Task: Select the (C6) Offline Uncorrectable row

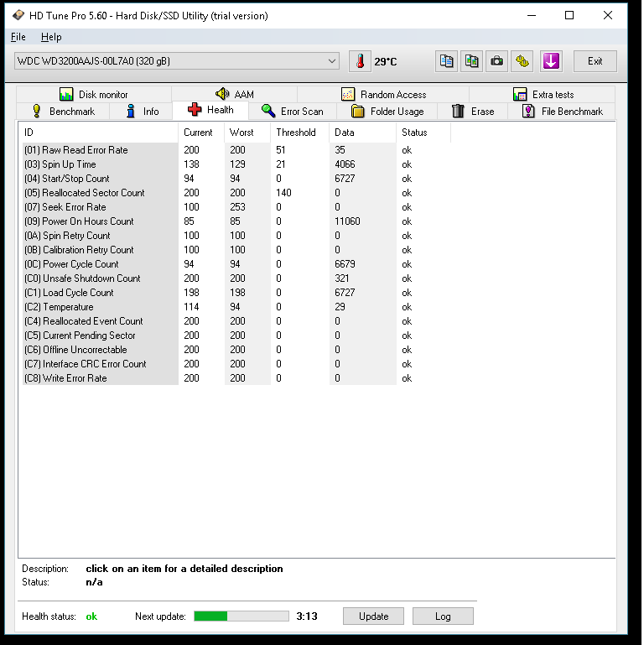Action: (236, 350)
